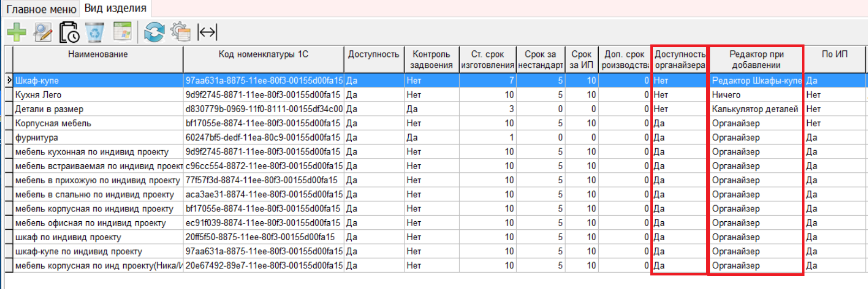The height and width of the screenshot is (289, 868).
Task: Refresh the list with blue arrows icon
Action: [x=154, y=33]
